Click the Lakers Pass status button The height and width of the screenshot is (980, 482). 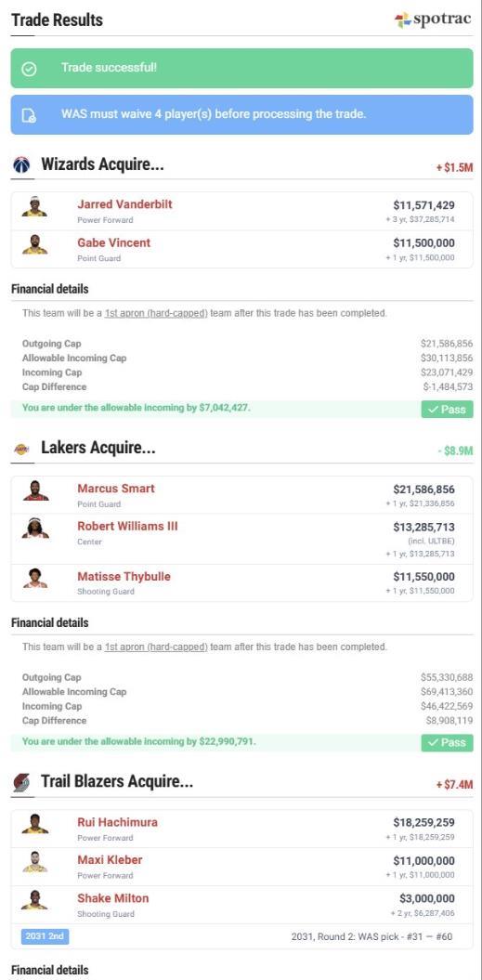click(x=447, y=742)
